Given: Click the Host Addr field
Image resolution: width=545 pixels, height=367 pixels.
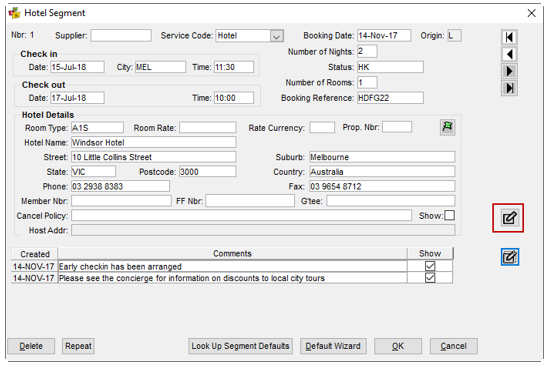Looking at the screenshot, I should pyautogui.click(x=263, y=230).
